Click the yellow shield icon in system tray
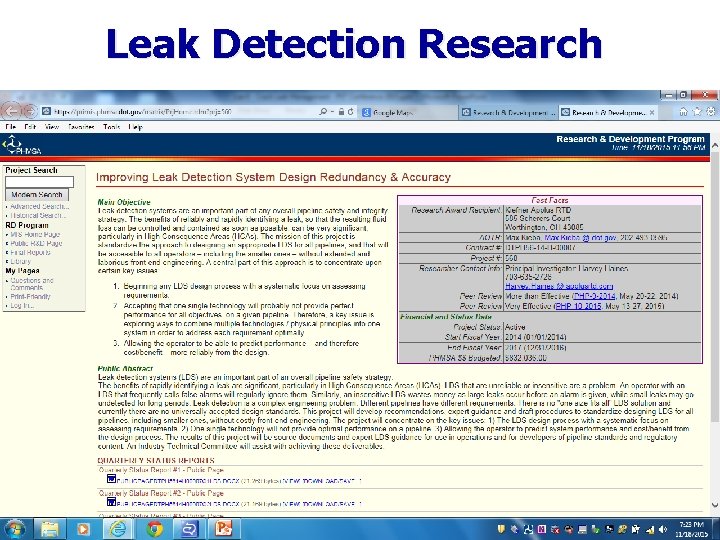Screen dimensions: 720x540 pyautogui.click(x=501, y=529)
